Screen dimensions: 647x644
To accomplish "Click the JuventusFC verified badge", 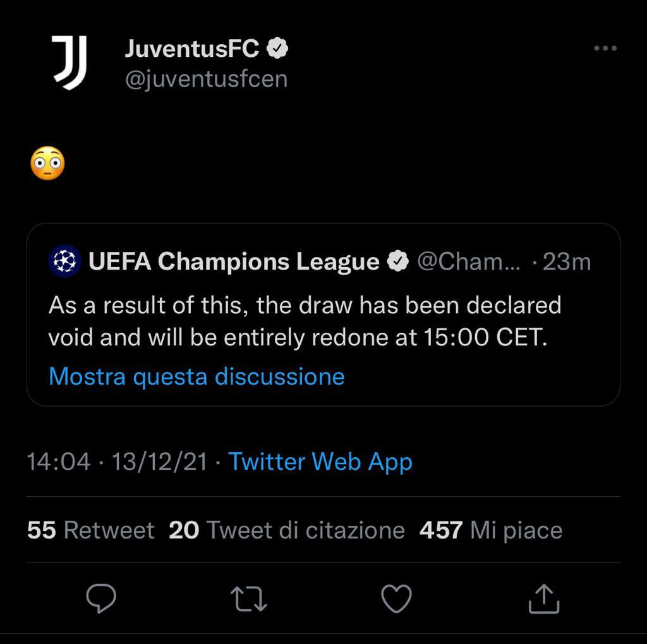I will pos(277,49).
